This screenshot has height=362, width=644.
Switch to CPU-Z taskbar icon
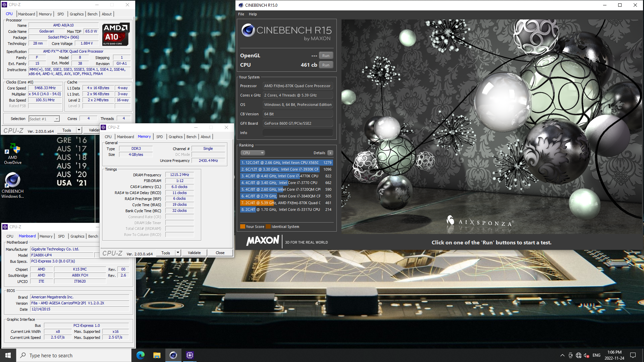[x=190, y=355]
